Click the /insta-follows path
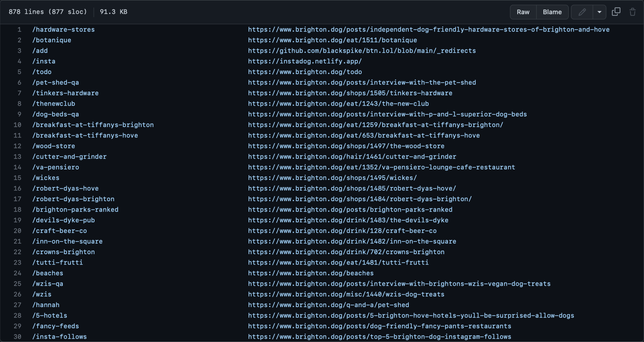 point(60,337)
